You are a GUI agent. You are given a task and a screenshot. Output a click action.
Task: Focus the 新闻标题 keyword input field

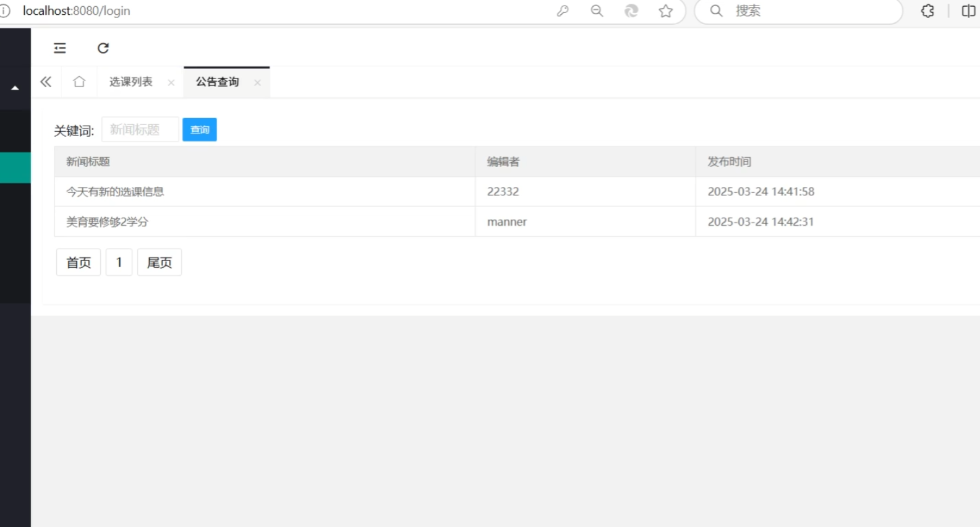pyautogui.click(x=140, y=130)
